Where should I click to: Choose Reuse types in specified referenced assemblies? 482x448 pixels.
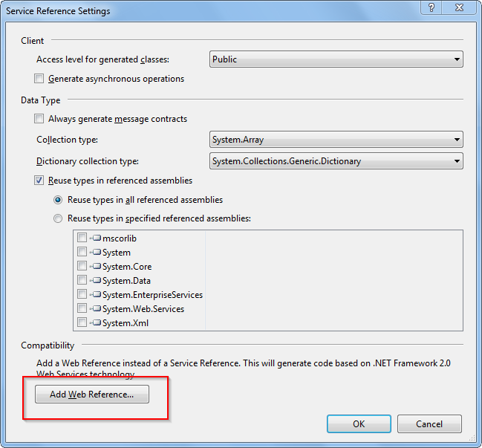(58, 218)
